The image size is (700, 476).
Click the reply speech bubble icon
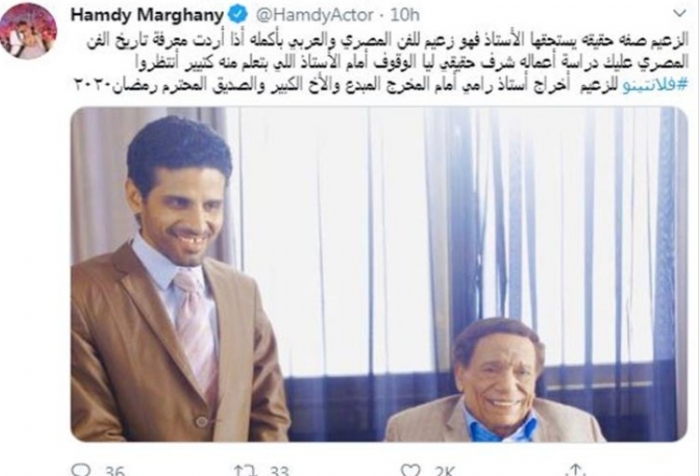point(82,470)
